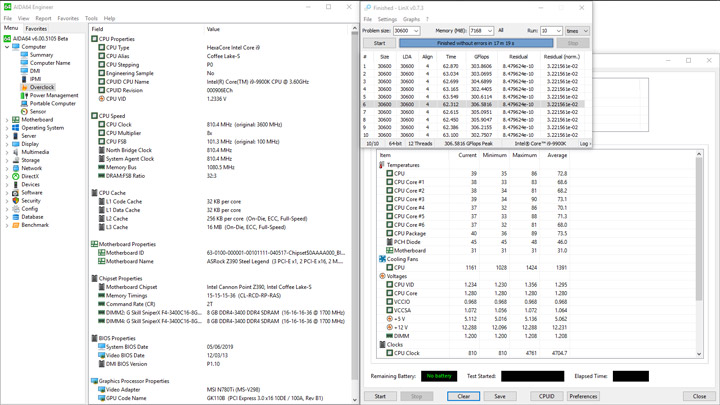Click the AIDA64 field list vertical scrollbar

354,214
